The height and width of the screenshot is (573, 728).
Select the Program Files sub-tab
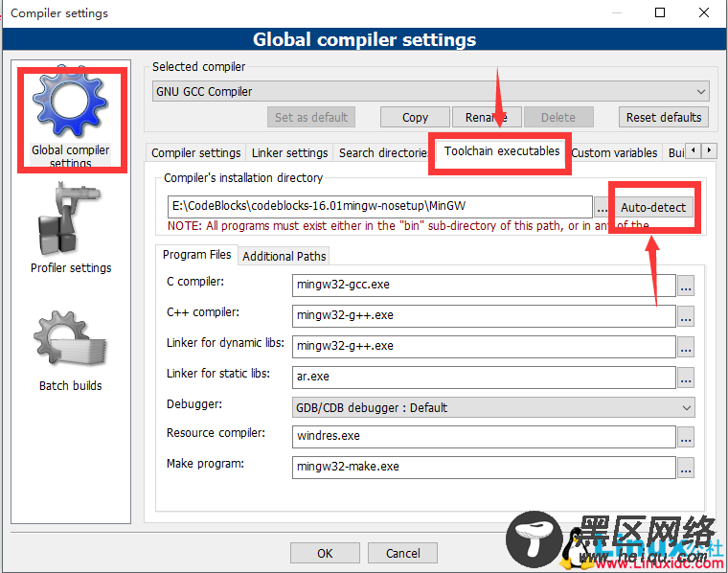[197, 255]
